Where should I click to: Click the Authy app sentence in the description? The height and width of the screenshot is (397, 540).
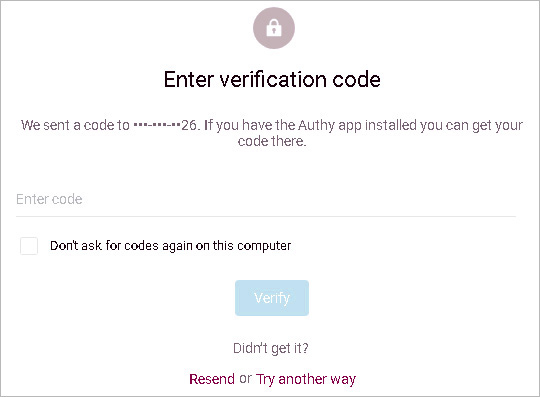[x=364, y=125]
